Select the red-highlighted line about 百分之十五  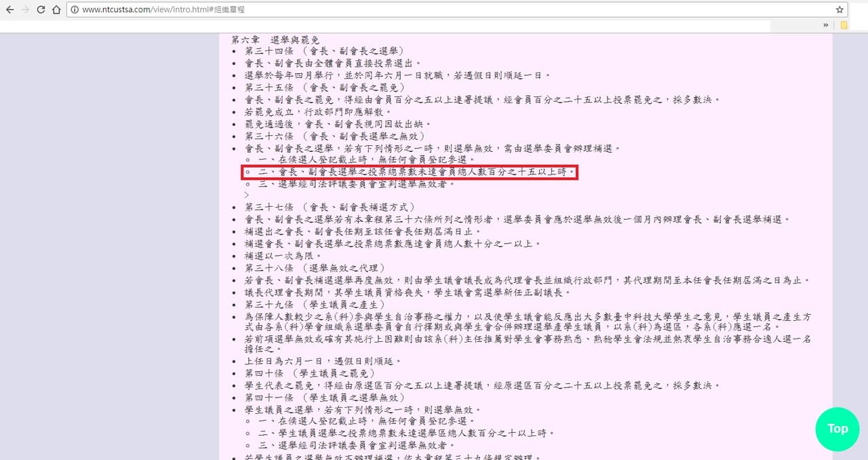pos(409,172)
